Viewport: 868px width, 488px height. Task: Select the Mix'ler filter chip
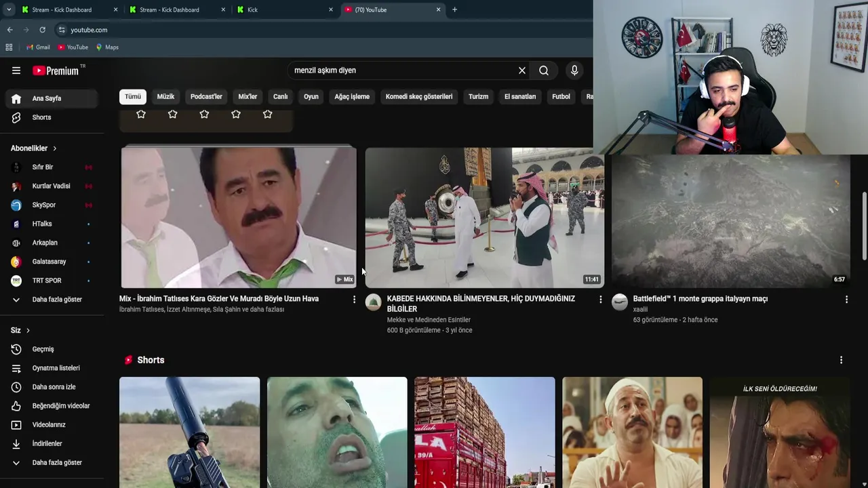248,96
